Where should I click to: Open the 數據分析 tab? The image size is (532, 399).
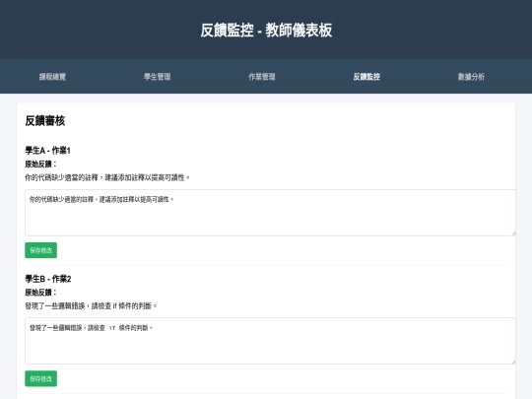coord(471,77)
